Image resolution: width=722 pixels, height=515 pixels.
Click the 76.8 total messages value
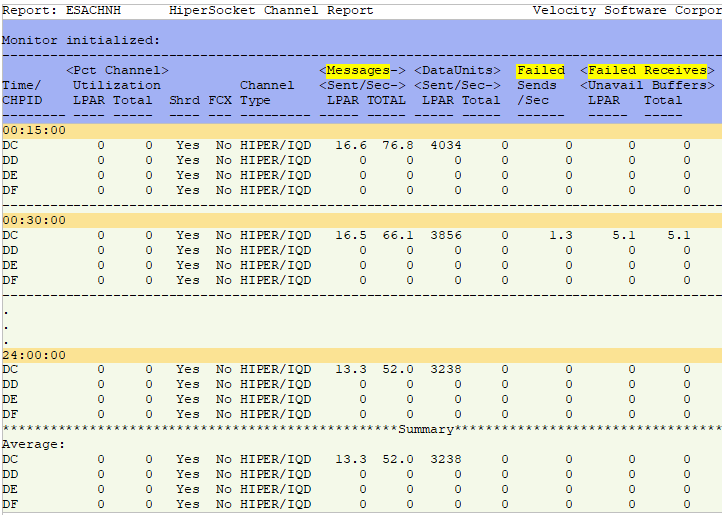397,145
